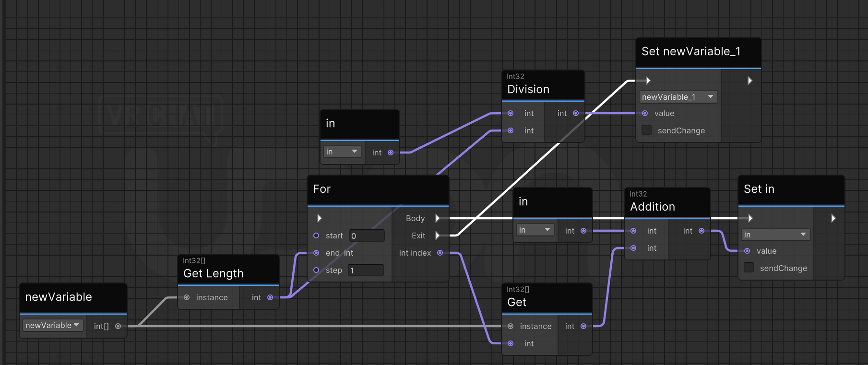The height and width of the screenshot is (365, 868).
Task: Select the Get Length node title
Action: pyautogui.click(x=214, y=273)
